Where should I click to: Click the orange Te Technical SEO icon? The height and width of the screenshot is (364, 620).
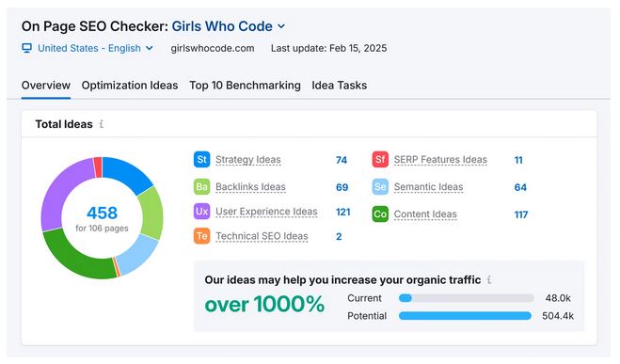[201, 236]
